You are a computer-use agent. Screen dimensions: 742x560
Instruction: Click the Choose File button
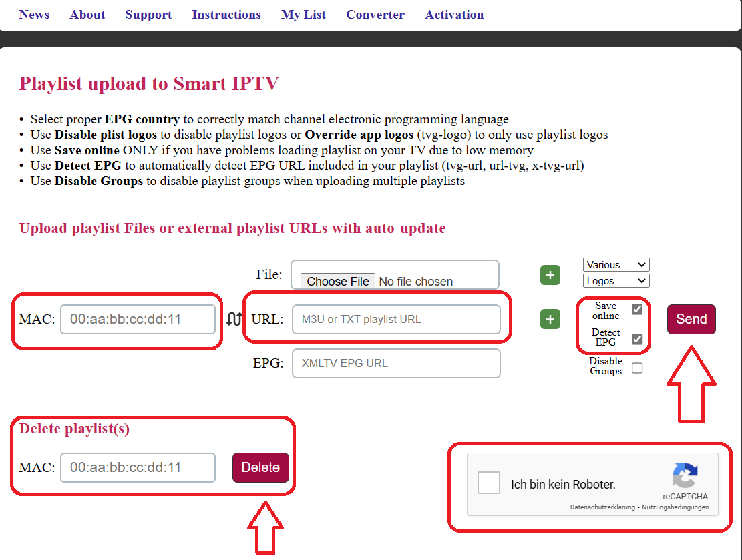coord(338,282)
